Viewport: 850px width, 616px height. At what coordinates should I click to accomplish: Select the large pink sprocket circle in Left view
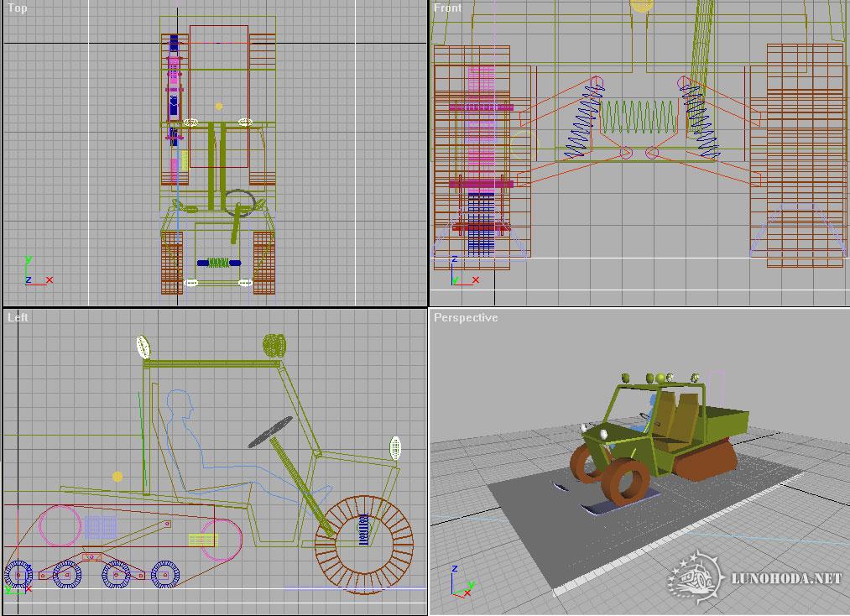point(61,526)
